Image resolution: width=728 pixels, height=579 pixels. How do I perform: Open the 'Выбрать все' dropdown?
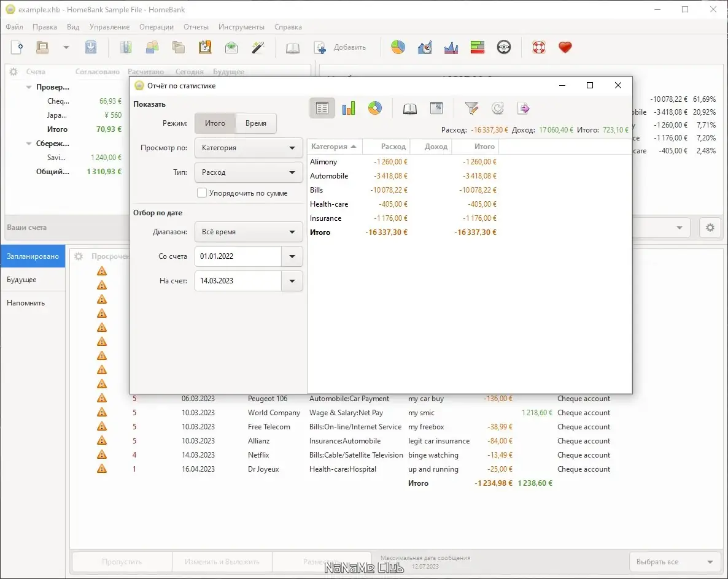click(x=676, y=562)
